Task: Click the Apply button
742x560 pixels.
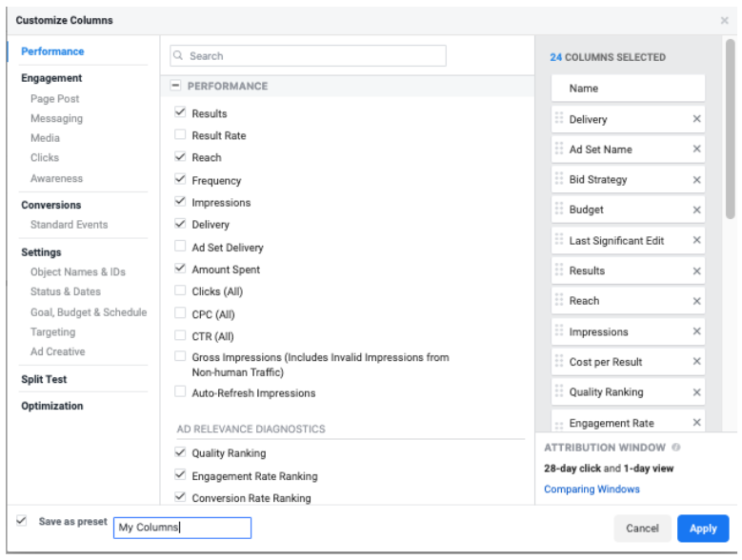Action: point(702,529)
